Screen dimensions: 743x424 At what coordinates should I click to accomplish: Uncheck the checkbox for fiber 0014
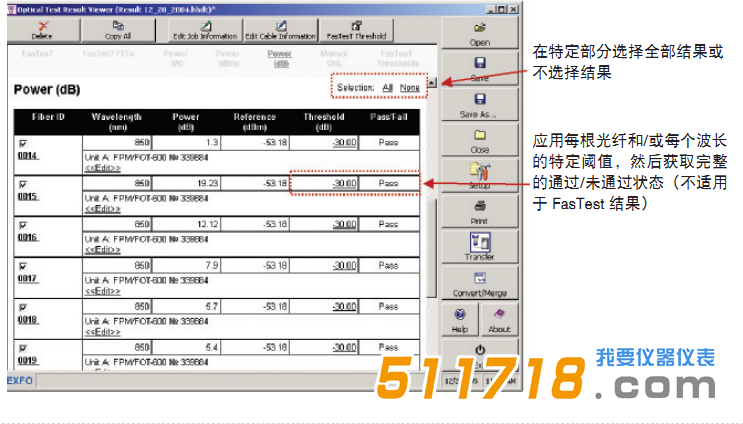point(22,145)
